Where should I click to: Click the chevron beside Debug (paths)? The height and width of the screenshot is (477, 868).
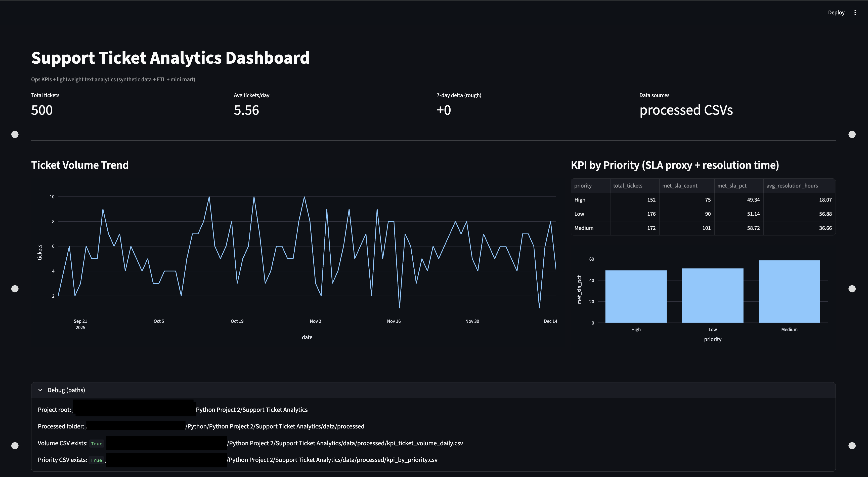pyautogui.click(x=40, y=390)
